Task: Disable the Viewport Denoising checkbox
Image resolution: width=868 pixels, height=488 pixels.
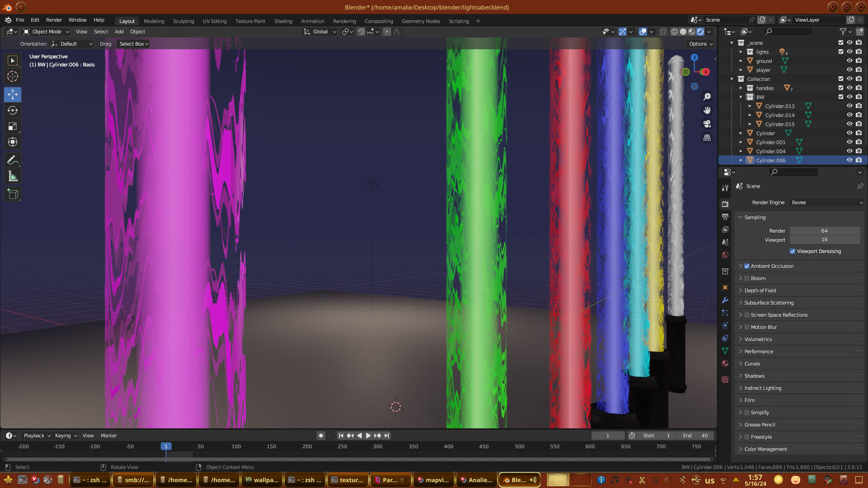Action: click(x=793, y=251)
